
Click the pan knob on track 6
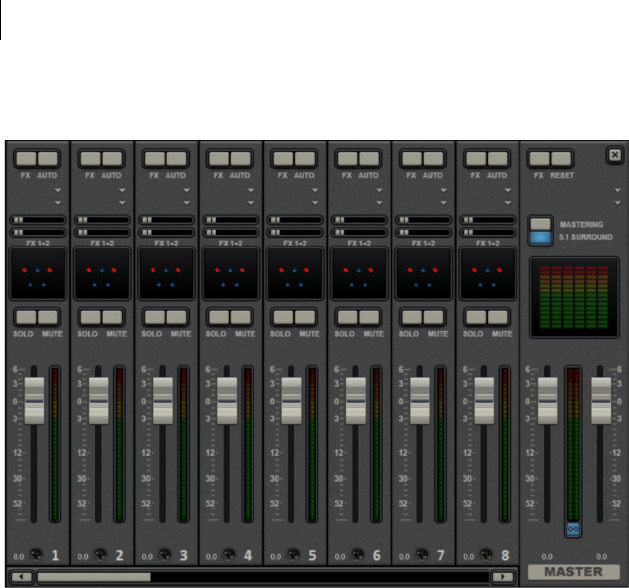(x=357, y=555)
